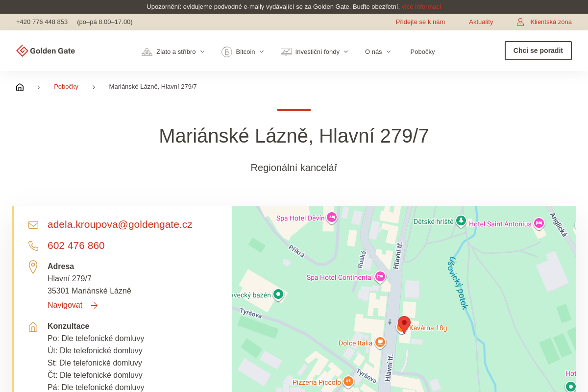
Task: Click the Dětské hřiště park marker
Action: [461, 221]
